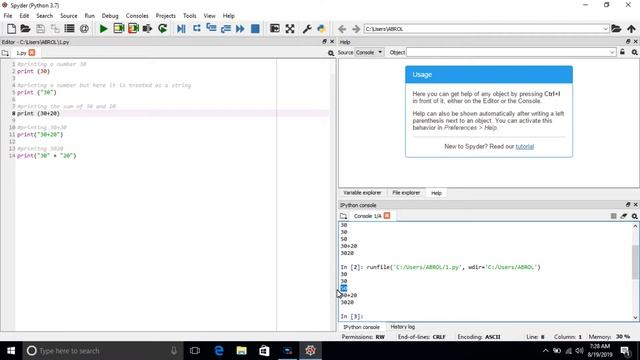
Task: Open Microsoft Edge from taskbar
Action: (219, 351)
